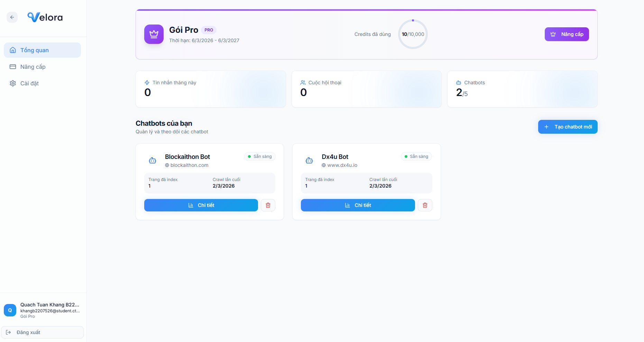Click Tạo chatbot mới button
This screenshot has height=342, width=644.
(568, 127)
